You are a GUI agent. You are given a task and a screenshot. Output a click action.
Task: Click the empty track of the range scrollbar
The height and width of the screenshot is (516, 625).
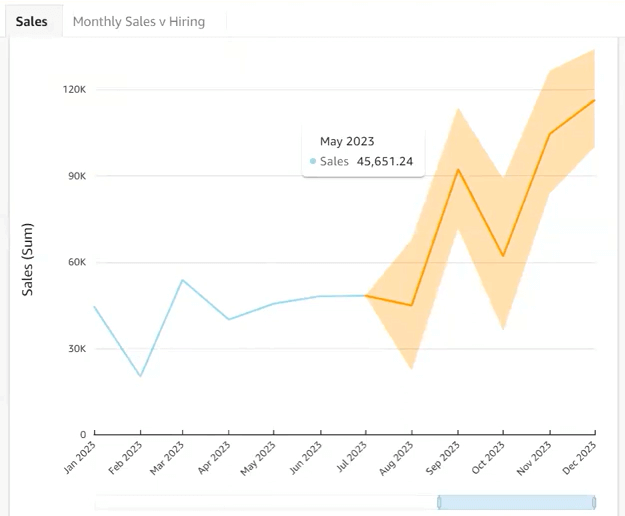tap(266, 502)
